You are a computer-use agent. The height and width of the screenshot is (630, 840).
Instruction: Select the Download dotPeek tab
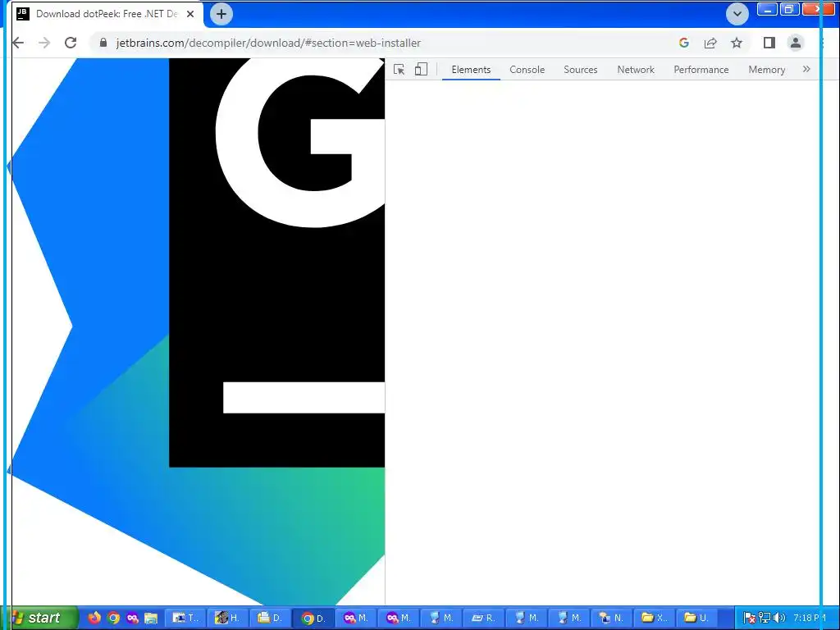[x=106, y=14]
